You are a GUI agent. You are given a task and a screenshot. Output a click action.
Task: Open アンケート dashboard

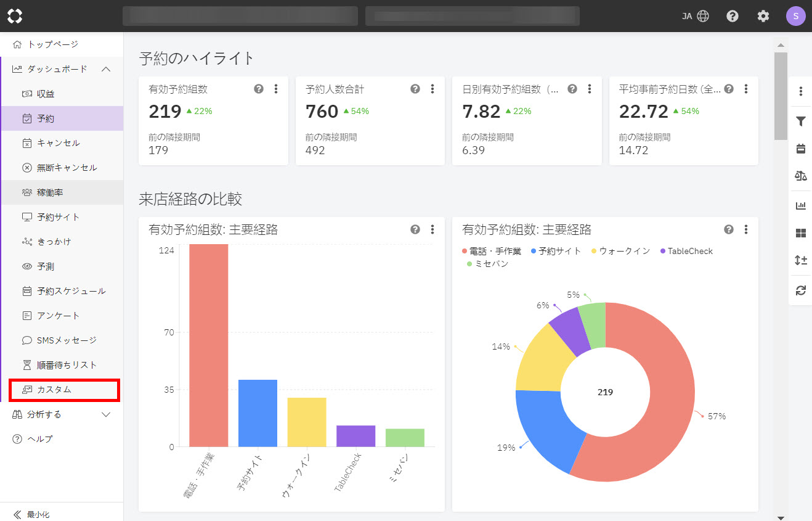[x=62, y=316]
